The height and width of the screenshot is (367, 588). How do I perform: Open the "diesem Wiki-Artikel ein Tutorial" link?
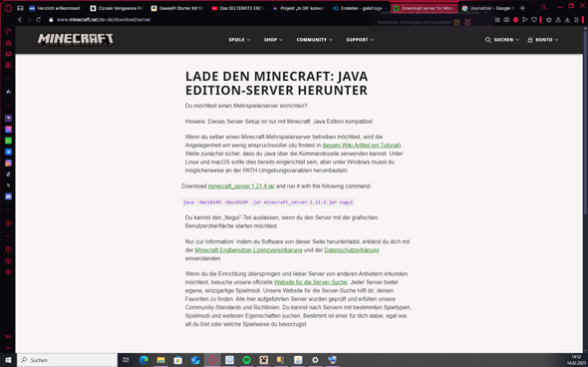pos(361,146)
